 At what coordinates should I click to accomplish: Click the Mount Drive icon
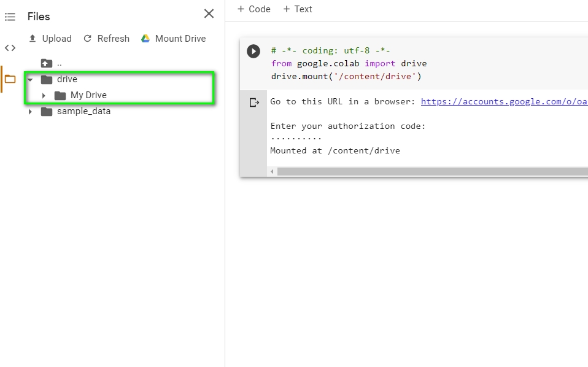[145, 38]
